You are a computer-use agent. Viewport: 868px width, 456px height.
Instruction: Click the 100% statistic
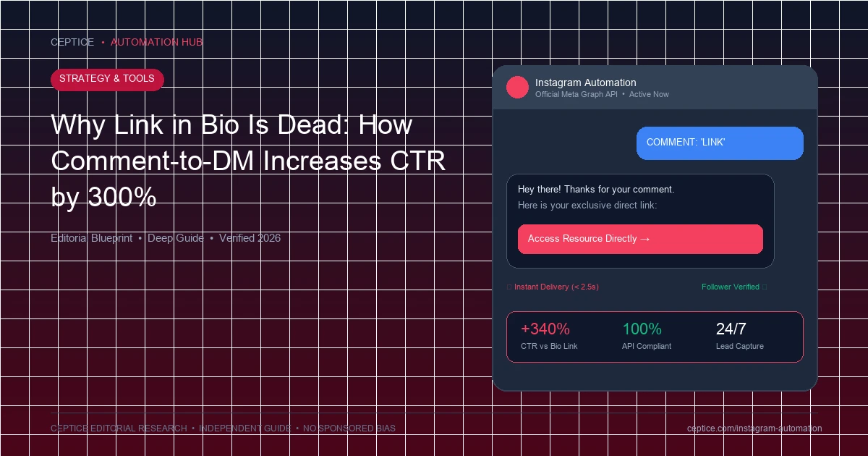coord(642,329)
